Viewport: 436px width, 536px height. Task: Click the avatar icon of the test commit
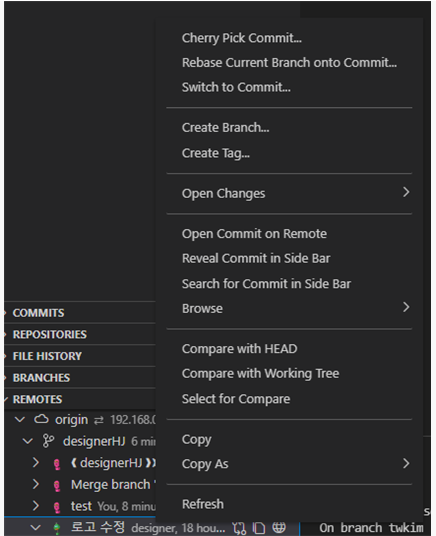[57, 507]
